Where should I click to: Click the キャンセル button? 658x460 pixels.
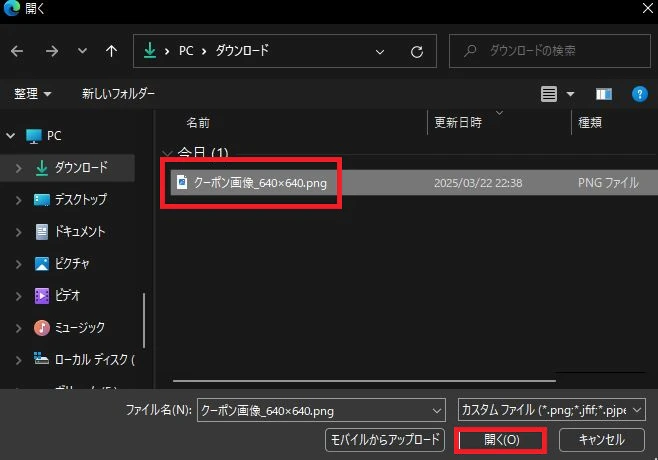point(602,440)
